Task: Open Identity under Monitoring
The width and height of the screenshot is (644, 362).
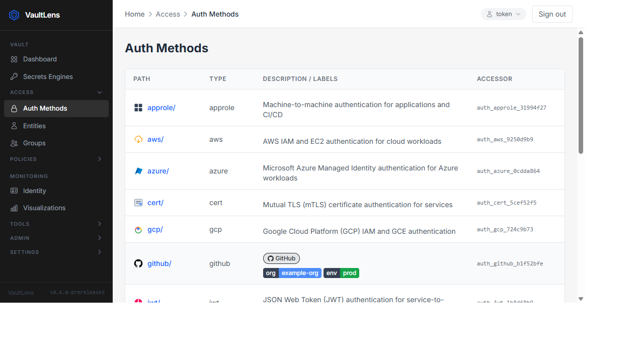Action: tap(56, 191)
